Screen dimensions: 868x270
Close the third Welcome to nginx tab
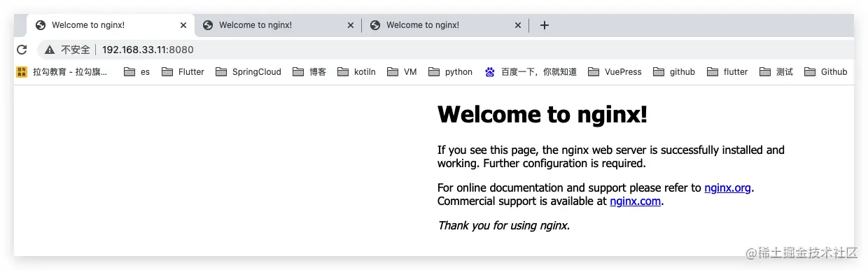[x=518, y=25]
